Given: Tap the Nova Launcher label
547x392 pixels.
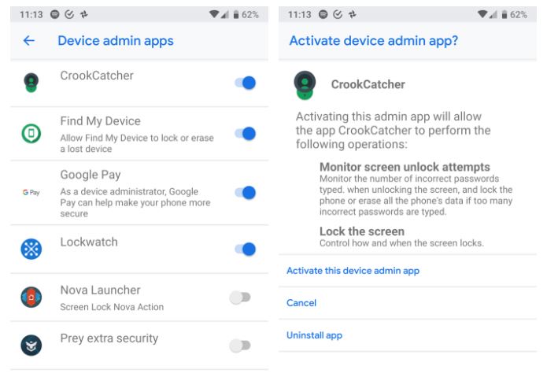Looking at the screenshot, I should [x=101, y=290].
